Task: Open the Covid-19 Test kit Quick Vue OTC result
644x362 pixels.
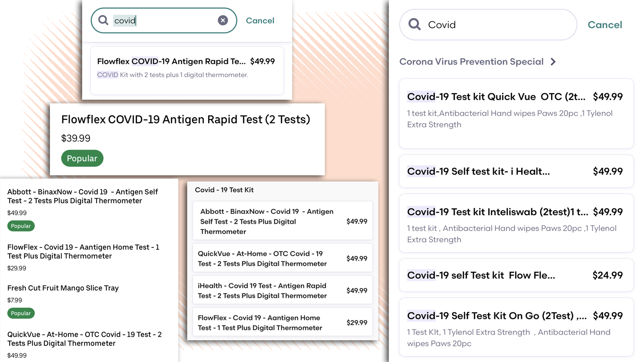Action: pos(516,113)
